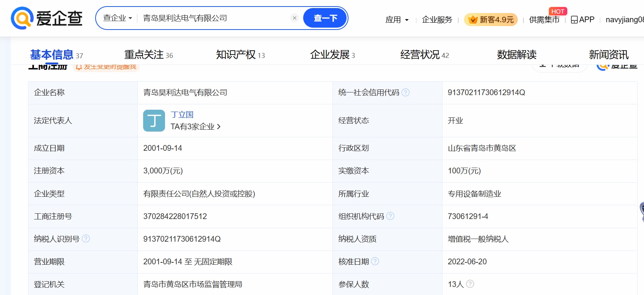The image size is (644, 295).
Task: Select credit code 91370211730612914Q in the 统一社会信用代码 row
Action: click(486, 92)
